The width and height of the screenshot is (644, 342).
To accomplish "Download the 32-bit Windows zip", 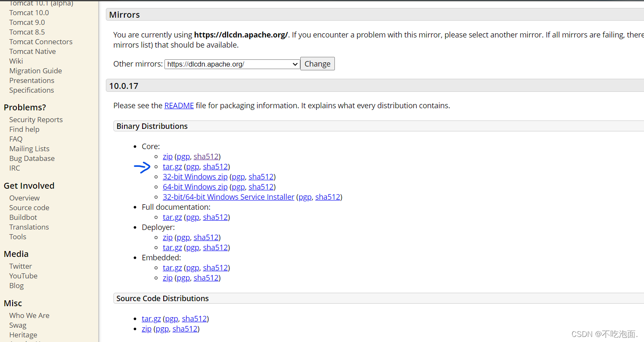I will (x=195, y=177).
